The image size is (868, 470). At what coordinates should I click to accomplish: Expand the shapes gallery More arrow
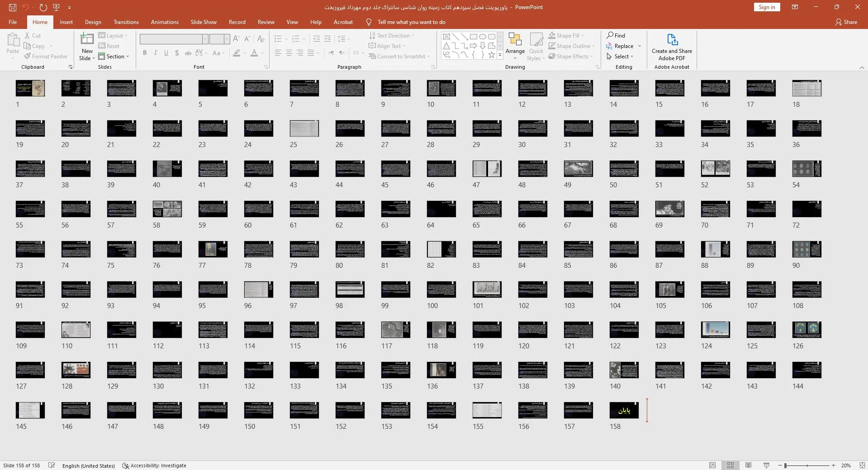(500, 55)
